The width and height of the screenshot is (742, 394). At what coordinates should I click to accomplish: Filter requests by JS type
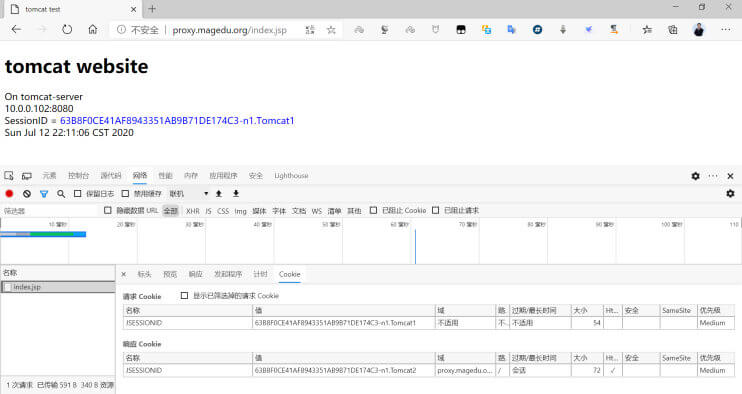(x=208, y=211)
